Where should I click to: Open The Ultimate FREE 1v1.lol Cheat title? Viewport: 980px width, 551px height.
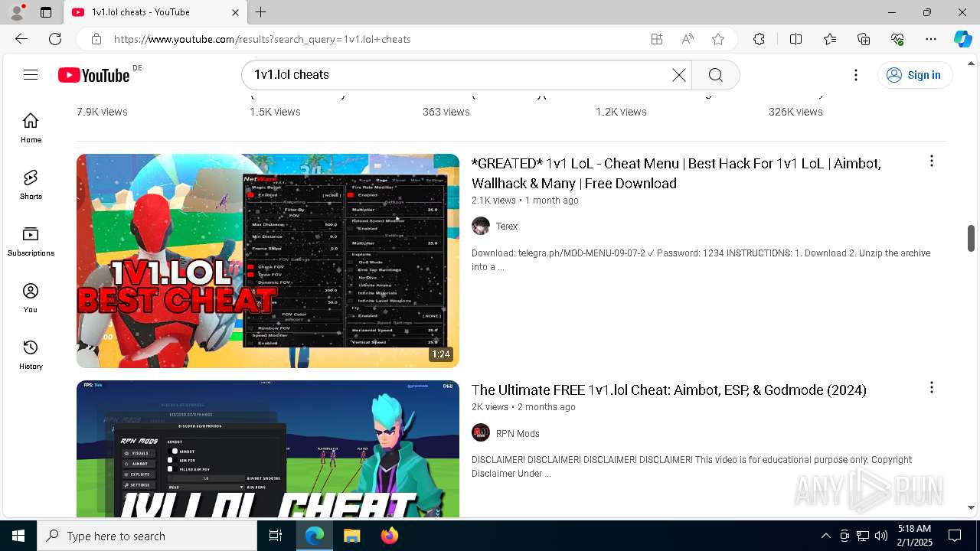669,390
